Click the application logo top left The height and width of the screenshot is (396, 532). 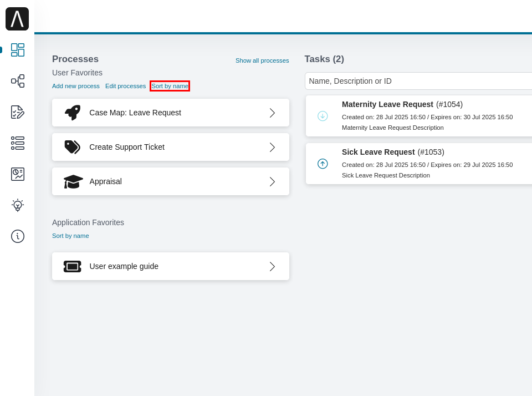(x=17, y=18)
